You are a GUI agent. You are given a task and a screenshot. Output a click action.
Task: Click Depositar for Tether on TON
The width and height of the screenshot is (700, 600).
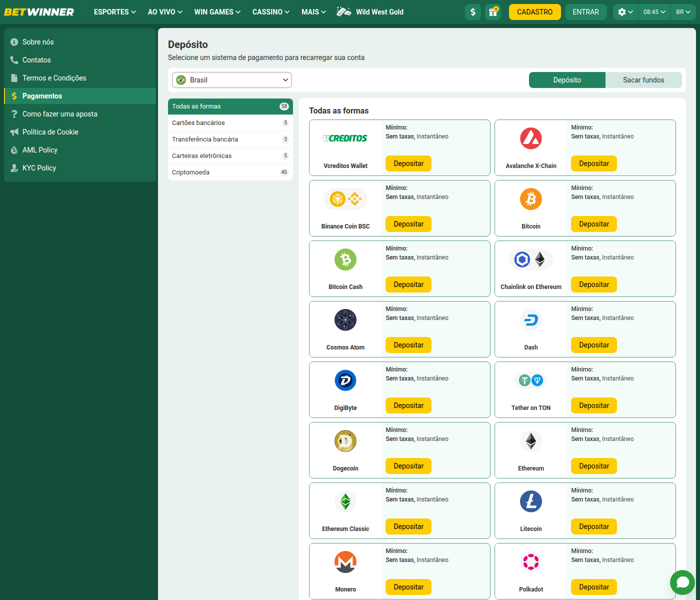point(594,405)
